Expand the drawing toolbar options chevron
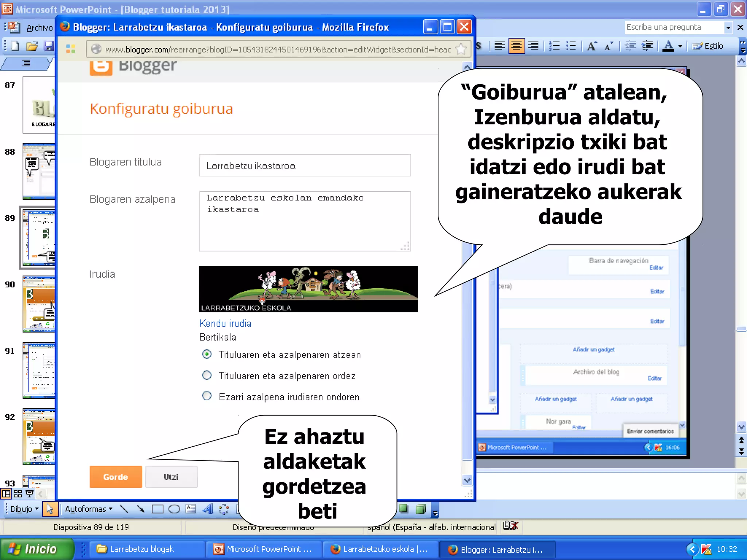This screenshot has width=747, height=560. (x=435, y=510)
